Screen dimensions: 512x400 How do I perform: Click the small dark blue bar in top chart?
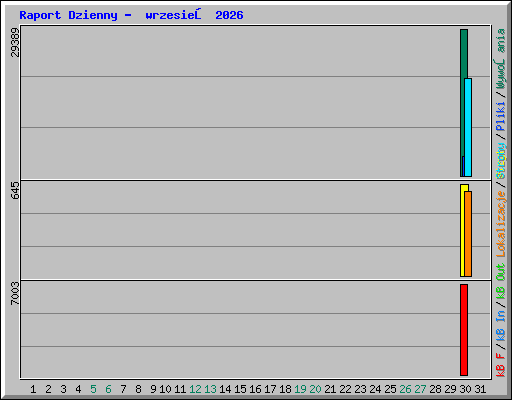click(463, 166)
